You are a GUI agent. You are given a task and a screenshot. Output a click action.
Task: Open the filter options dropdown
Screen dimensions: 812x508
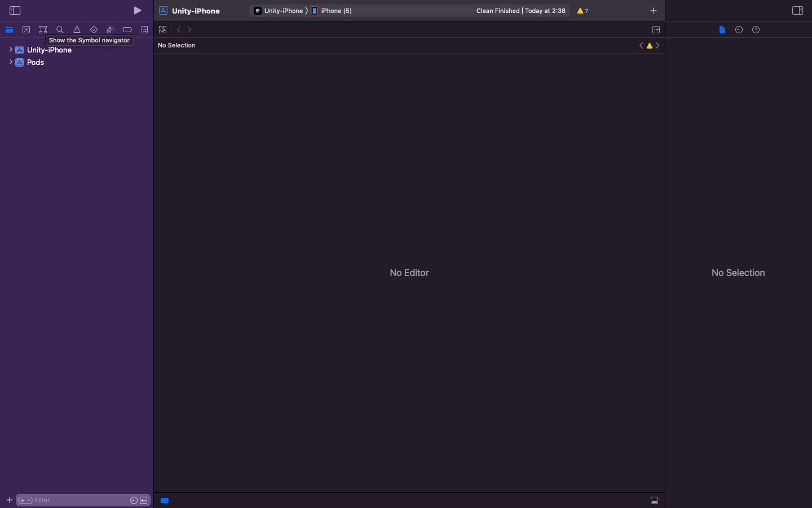pos(25,500)
